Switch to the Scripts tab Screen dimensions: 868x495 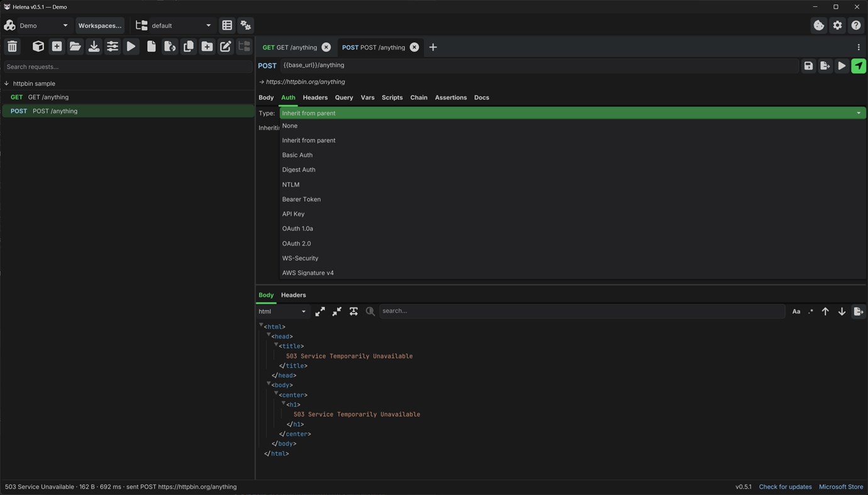point(392,97)
